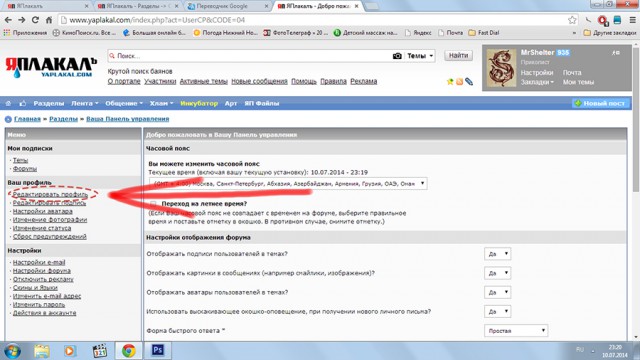Open the Хлам navbar menu
The width and height of the screenshot is (640, 360).
161,104
